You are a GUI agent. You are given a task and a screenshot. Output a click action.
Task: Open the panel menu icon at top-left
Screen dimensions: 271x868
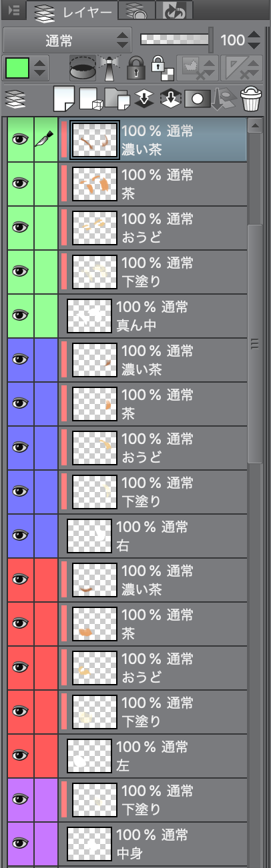pos(13,9)
